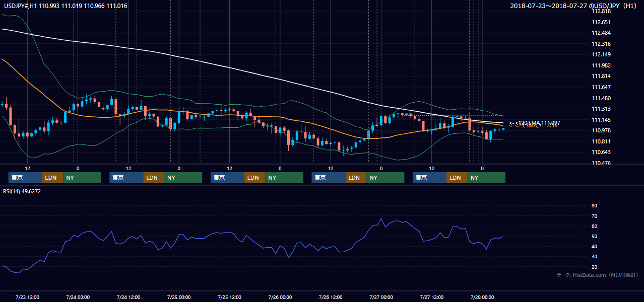The width and height of the screenshot is (644, 302).
Task: Select price level 110.978 on the axis
Action: [601, 130]
